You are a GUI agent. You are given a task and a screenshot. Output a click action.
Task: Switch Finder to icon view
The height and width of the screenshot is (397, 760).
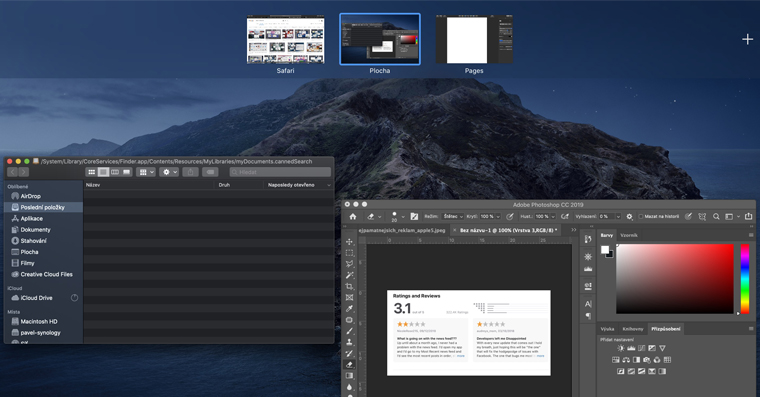click(x=91, y=172)
